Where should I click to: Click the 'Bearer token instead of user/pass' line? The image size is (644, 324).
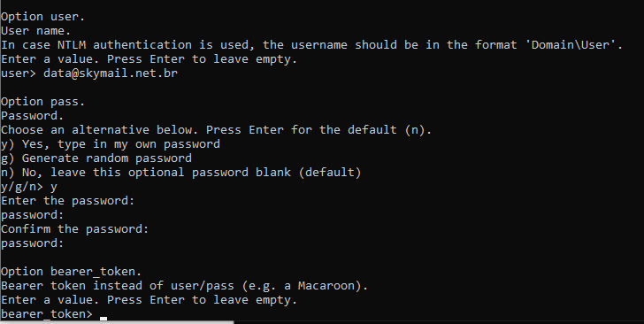coord(184,286)
